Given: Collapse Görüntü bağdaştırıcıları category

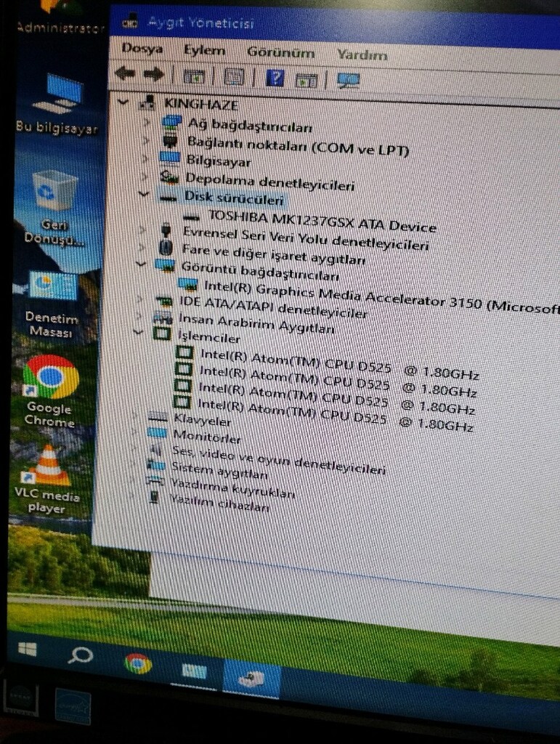Looking at the screenshot, I should [x=140, y=264].
